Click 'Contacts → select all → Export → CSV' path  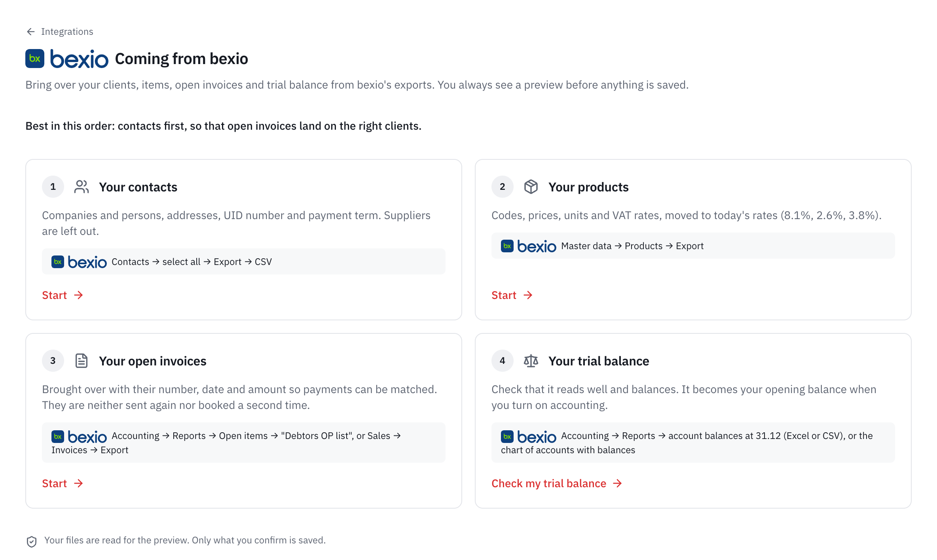(192, 262)
